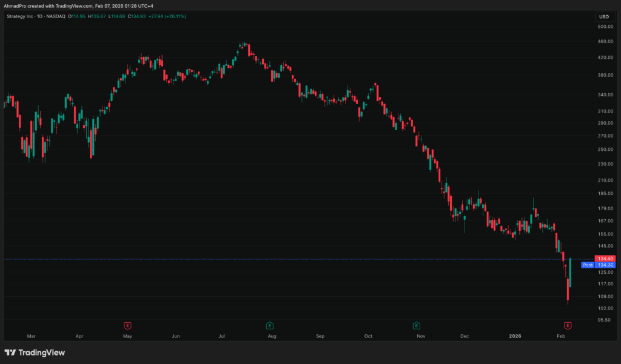Click the red 134.93 last price label
621x364 pixels.
tap(606, 259)
